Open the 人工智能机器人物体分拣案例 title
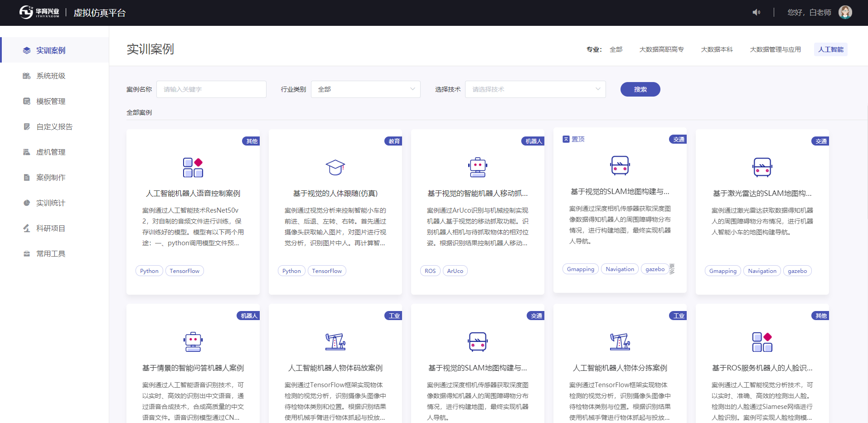Screen dimensions: 868x423 pos(620,368)
